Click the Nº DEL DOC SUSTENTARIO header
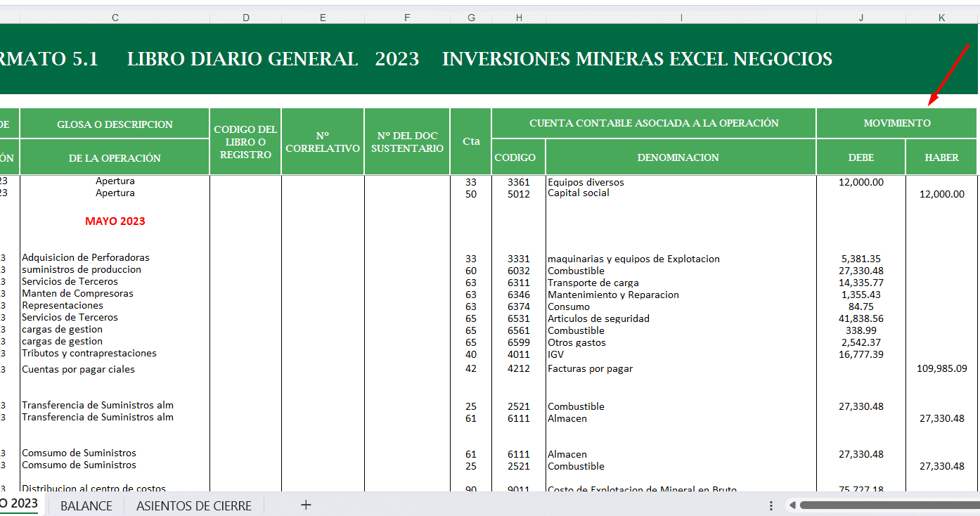The height and width of the screenshot is (516, 980). [407, 141]
